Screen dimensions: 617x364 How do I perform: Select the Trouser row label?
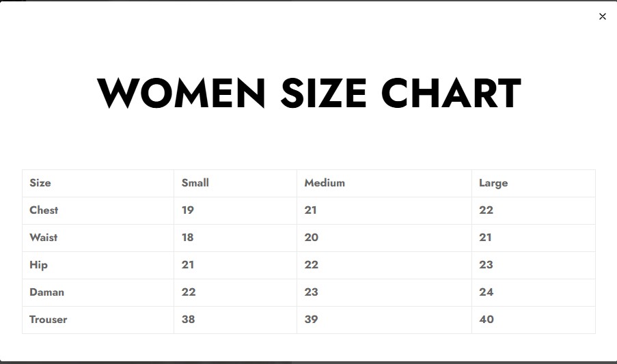[49, 320]
